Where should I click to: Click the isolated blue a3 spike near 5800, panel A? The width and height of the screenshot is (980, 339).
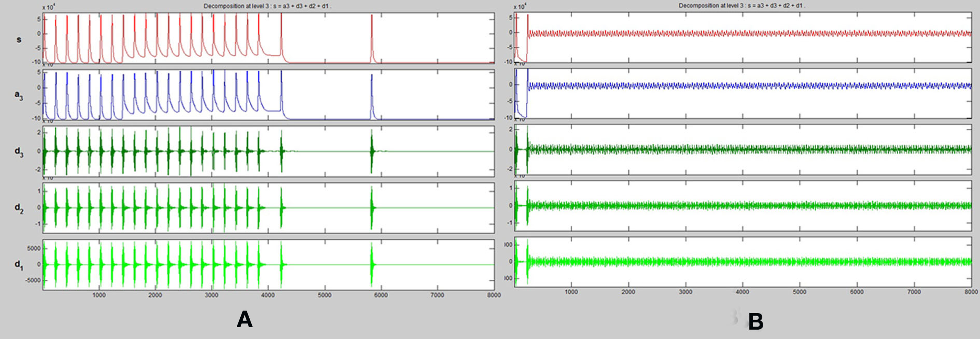pos(372,97)
